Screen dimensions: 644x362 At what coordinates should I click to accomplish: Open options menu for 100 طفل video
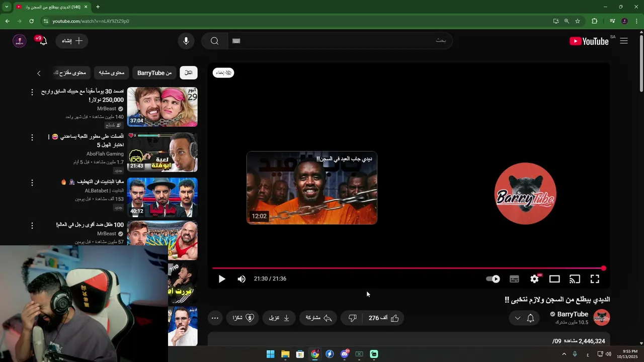pos(32,226)
